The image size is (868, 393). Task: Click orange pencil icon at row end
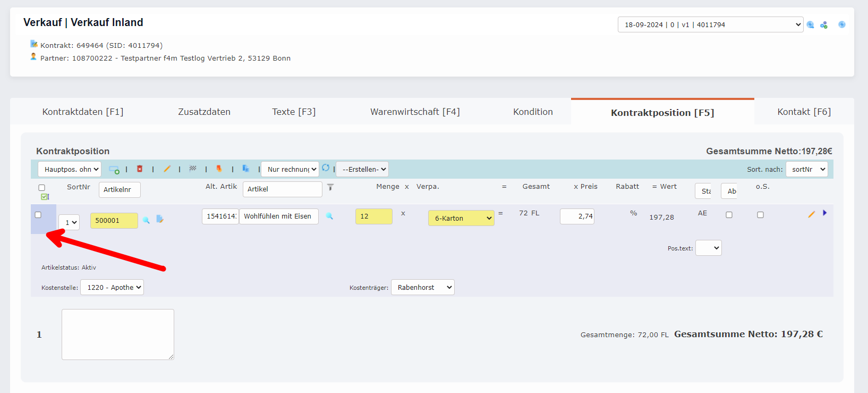811,214
